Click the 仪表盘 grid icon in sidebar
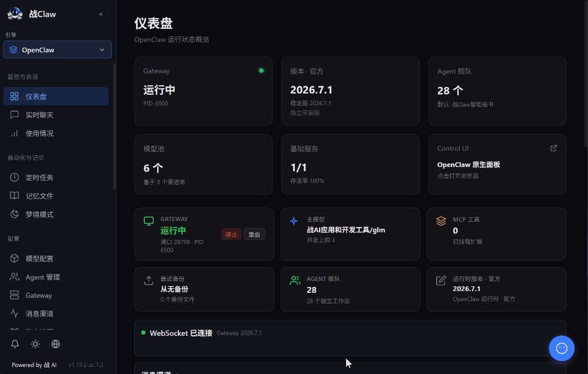This screenshot has height=374, width=588. 14,96
